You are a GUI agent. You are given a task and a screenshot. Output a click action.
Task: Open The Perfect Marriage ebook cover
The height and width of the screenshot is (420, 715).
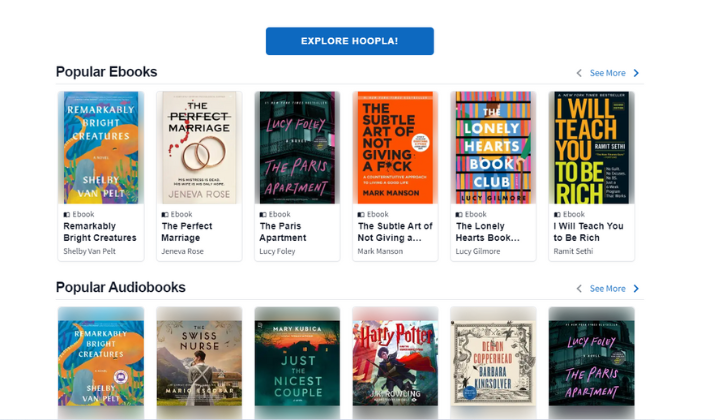pos(199,148)
